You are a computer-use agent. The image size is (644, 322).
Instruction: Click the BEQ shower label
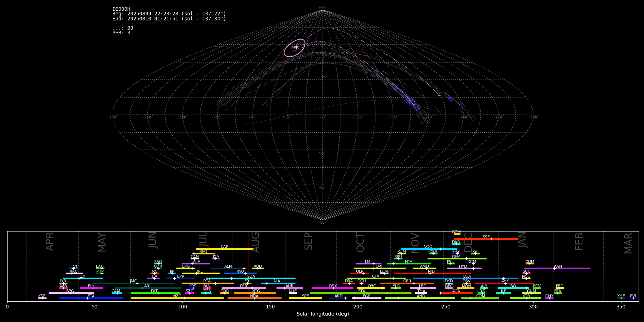(x=203, y=252)
